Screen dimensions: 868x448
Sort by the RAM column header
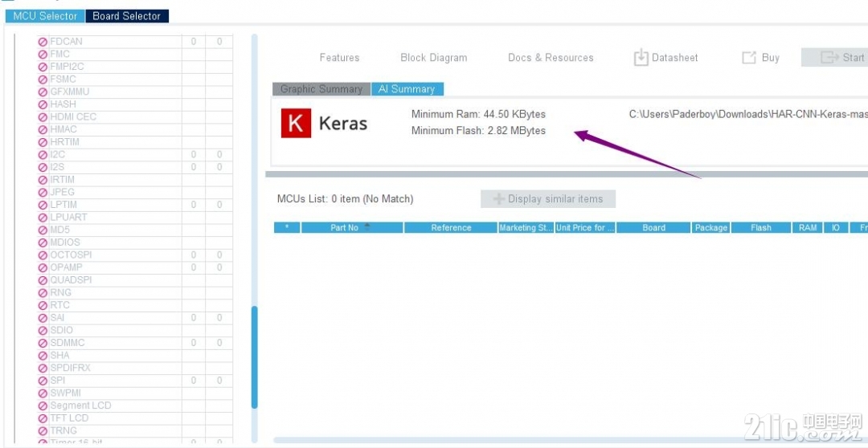coord(808,227)
